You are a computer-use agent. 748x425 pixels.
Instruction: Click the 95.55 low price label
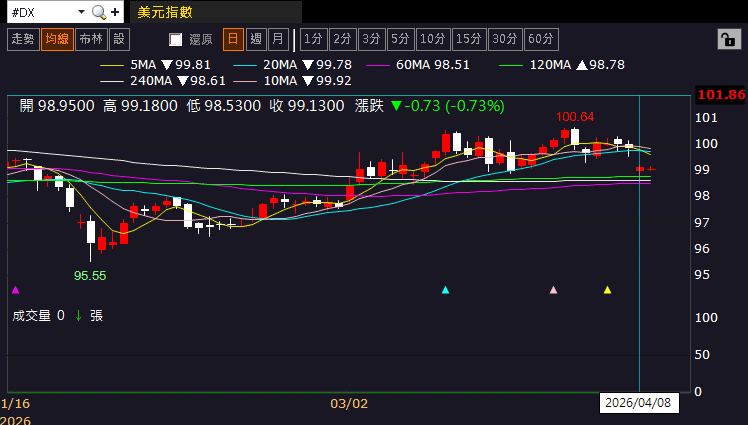[90, 276]
